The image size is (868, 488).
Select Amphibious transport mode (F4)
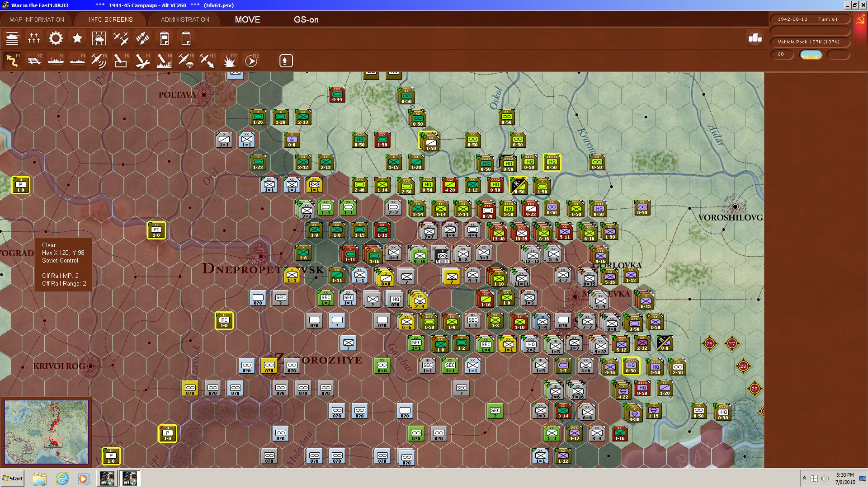(77, 61)
